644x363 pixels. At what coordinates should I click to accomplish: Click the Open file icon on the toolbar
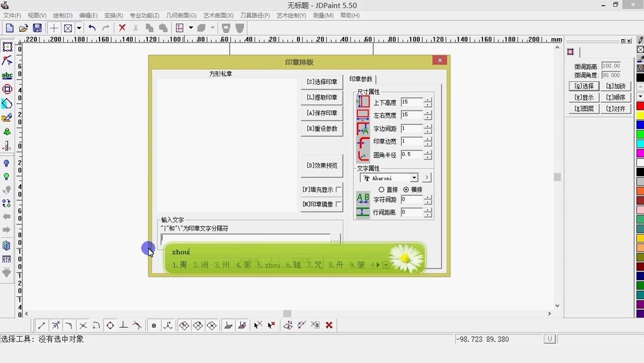(23, 27)
